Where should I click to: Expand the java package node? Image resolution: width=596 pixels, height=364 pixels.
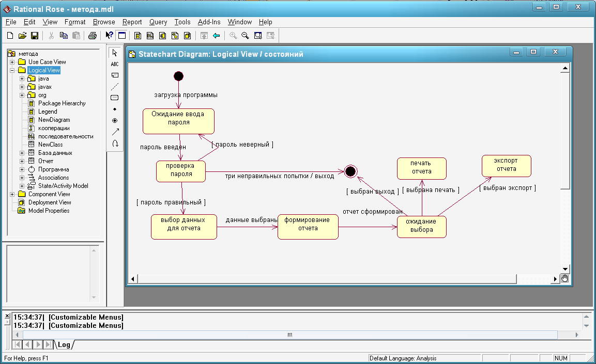[22, 78]
